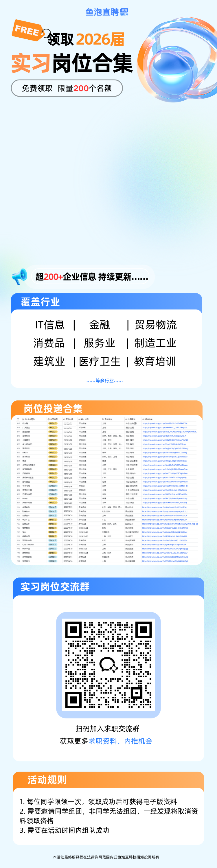Open the delivery link in the SHEIN row
The width and height of the screenshot is (217, 868).
pos(164,453)
